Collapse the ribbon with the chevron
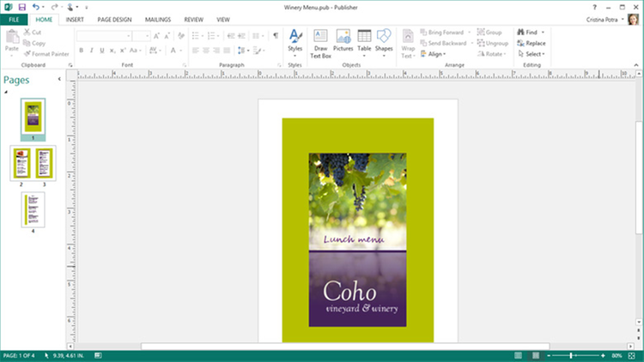The image size is (644, 362). (636, 65)
